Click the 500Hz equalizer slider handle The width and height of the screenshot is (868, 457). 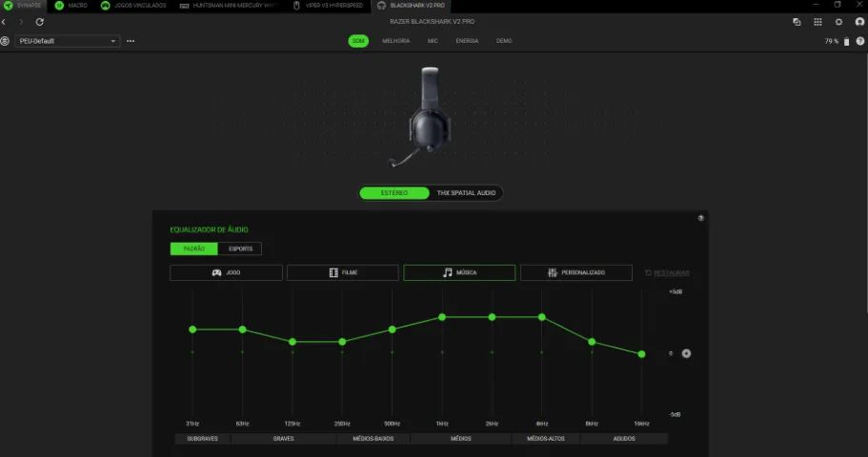coord(392,329)
